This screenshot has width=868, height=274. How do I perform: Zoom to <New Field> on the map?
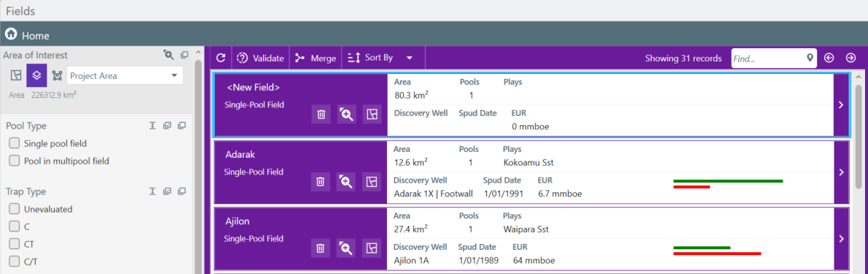347,115
